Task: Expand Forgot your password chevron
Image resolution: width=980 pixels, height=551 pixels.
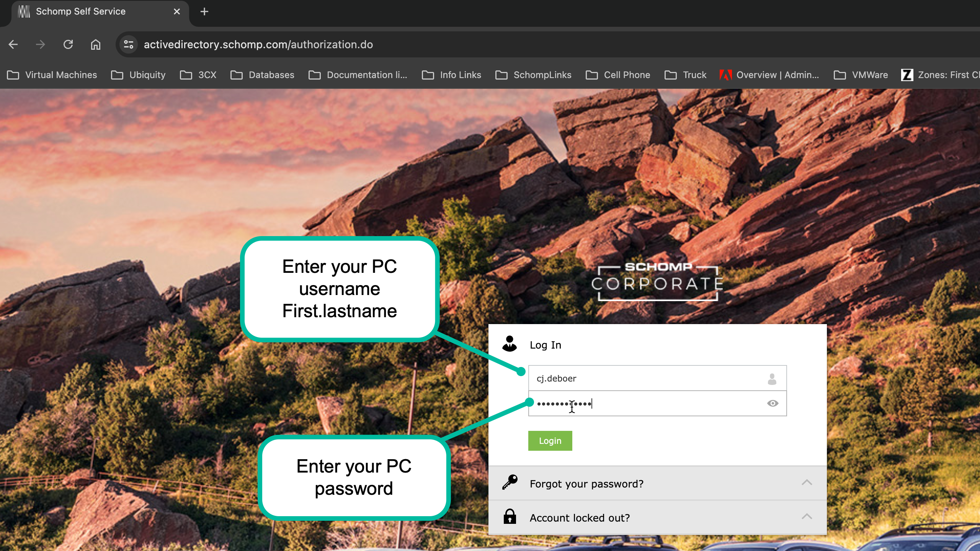Action: pos(807,483)
